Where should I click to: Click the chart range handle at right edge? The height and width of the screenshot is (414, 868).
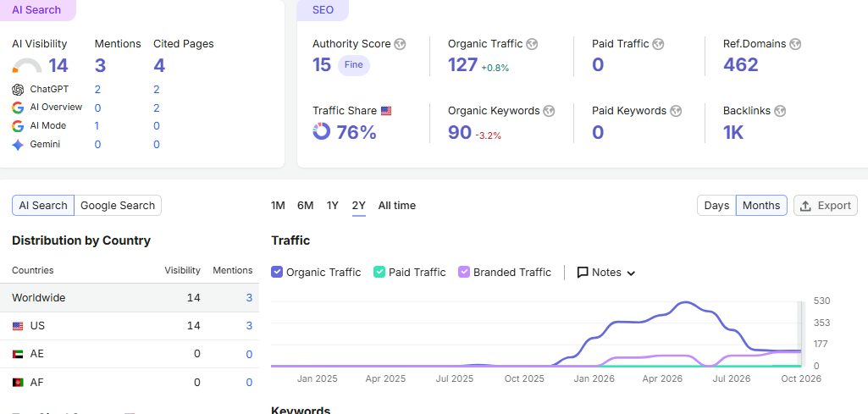pos(800,334)
